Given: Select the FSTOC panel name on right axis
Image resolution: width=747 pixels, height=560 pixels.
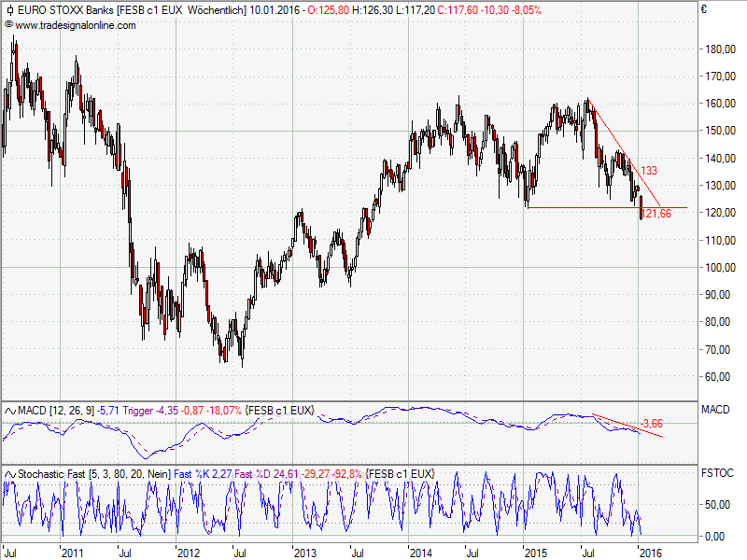Looking at the screenshot, I should click(x=716, y=473).
